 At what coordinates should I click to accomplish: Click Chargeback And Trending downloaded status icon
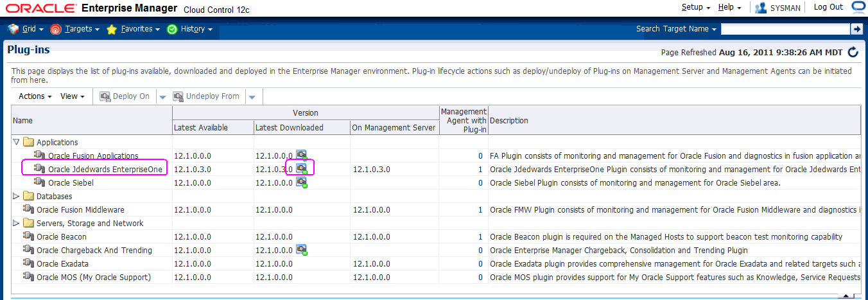(302, 250)
